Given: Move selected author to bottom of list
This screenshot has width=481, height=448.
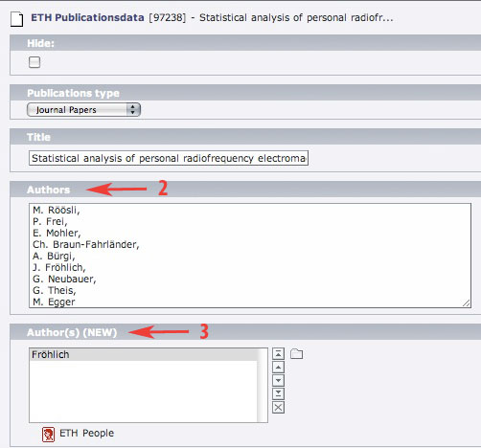Looking at the screenshot, I should click(278, 393).
